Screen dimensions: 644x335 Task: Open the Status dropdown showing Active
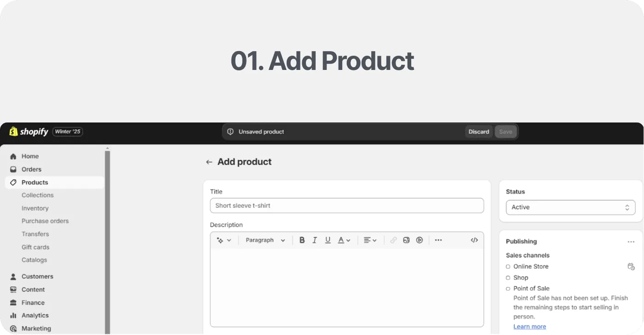[570, 207]
